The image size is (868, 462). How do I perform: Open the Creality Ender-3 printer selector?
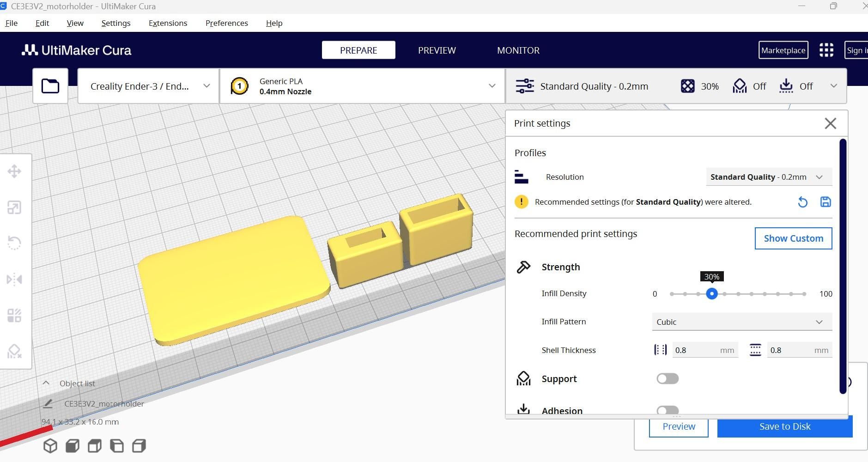(x=148, y=86)
